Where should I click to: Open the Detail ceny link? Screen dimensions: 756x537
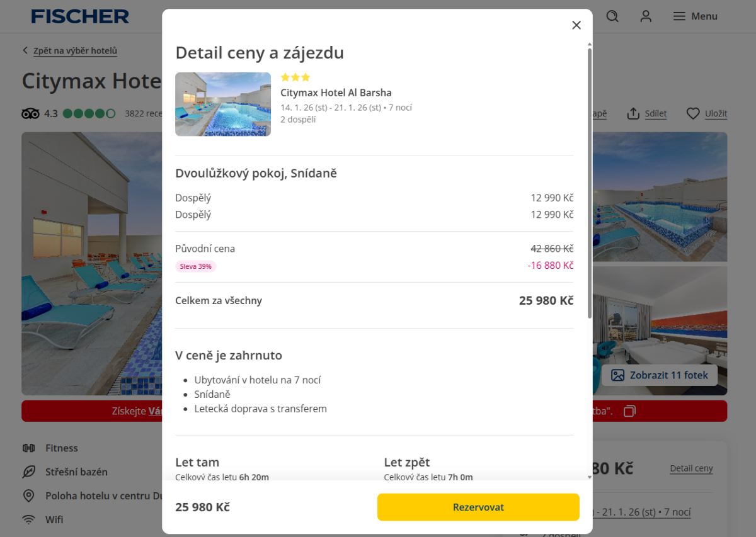[x=691, y=468]
